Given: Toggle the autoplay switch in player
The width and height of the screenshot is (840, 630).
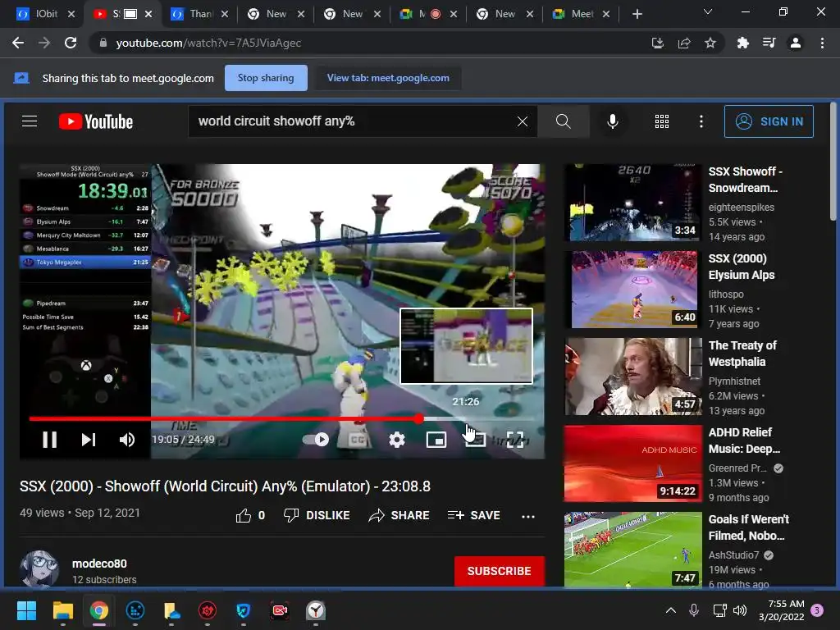Looking at the screenshot, I should coord(316,440).
